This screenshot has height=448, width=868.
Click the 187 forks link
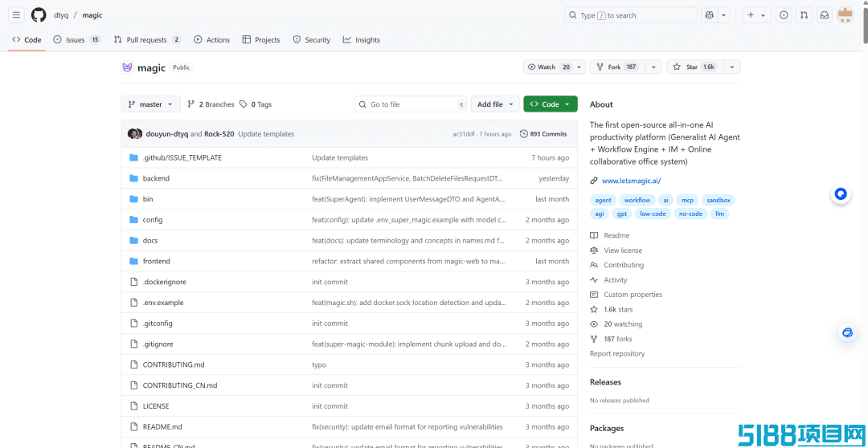(x=618, y=339)
